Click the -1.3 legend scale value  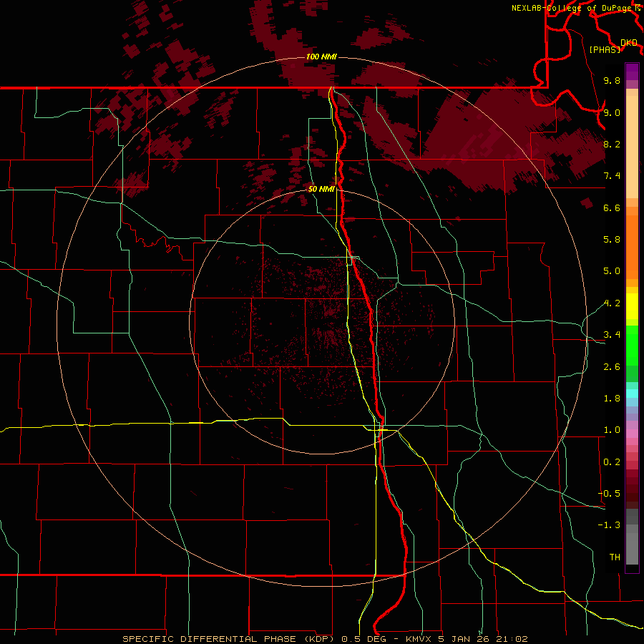tap(609, 525)
